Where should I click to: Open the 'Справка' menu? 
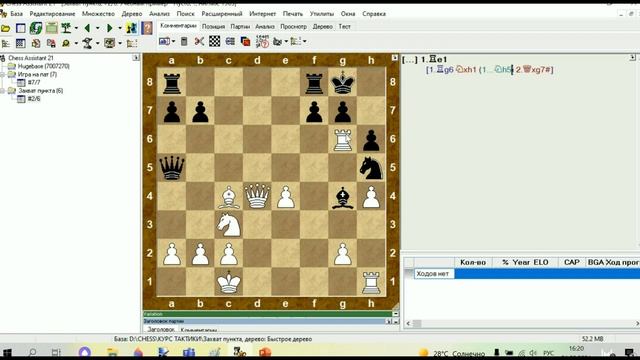pos(374,14)
